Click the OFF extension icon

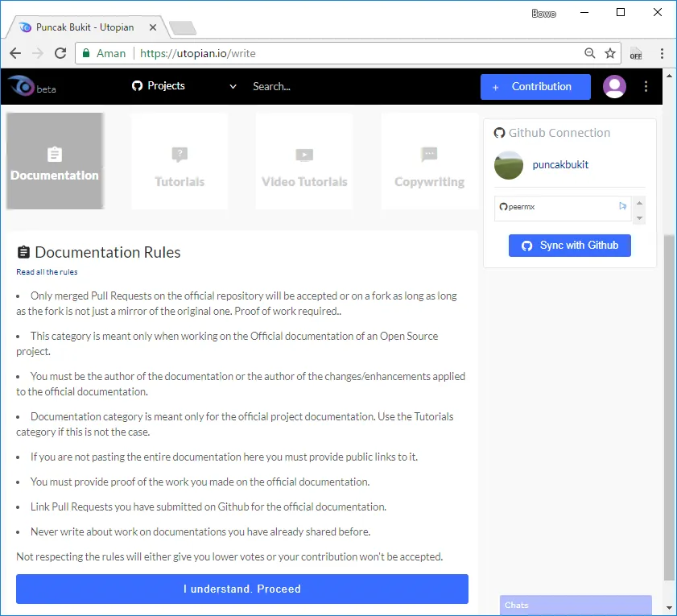[x=636, y=53]
